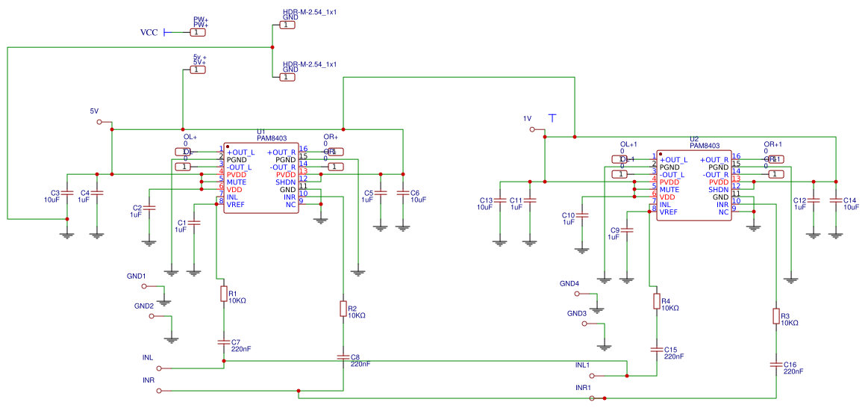Select the ground symbol below C3
This screenshot has width=868, height=408.
coord(67,236)
